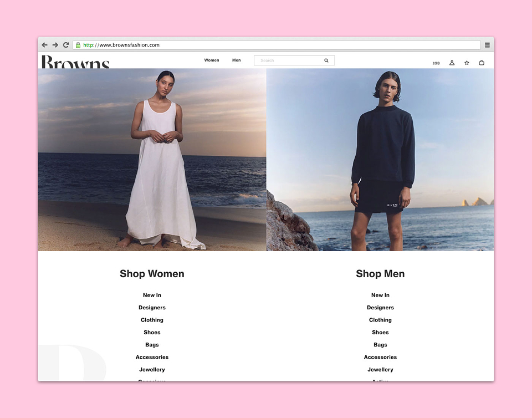Click the green padlock security icon
The width and height of the screenshot is (532, 418).
[x=78, y=45]
